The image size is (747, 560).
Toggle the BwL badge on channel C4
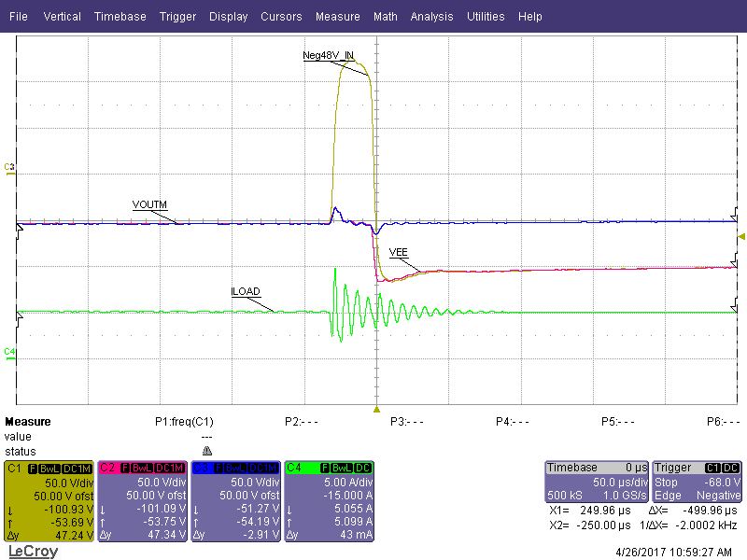tap(344, 467)
